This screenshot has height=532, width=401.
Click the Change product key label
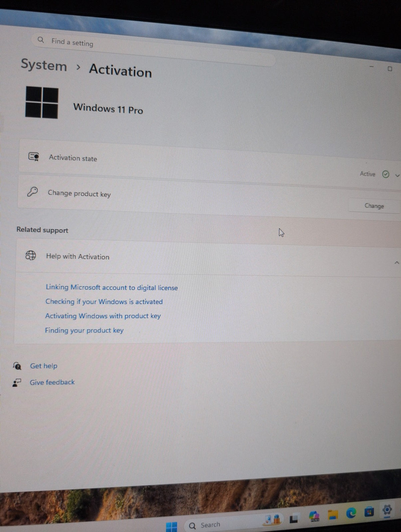pyautogui.click(x=79, y=193)
